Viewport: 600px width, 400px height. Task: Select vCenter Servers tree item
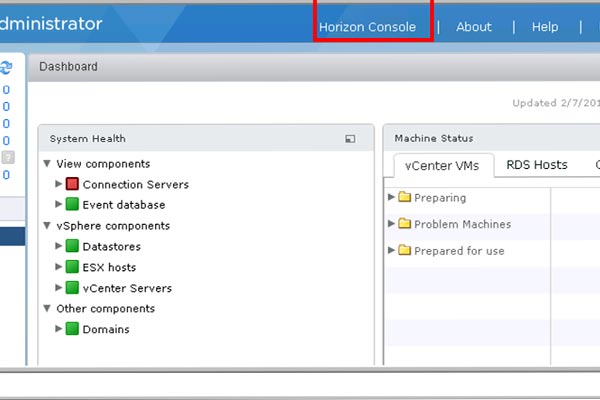click(x=127, y=288)
